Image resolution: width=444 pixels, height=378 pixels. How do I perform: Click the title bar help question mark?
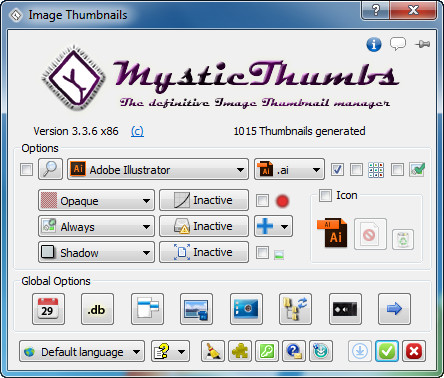pos(375,10)
